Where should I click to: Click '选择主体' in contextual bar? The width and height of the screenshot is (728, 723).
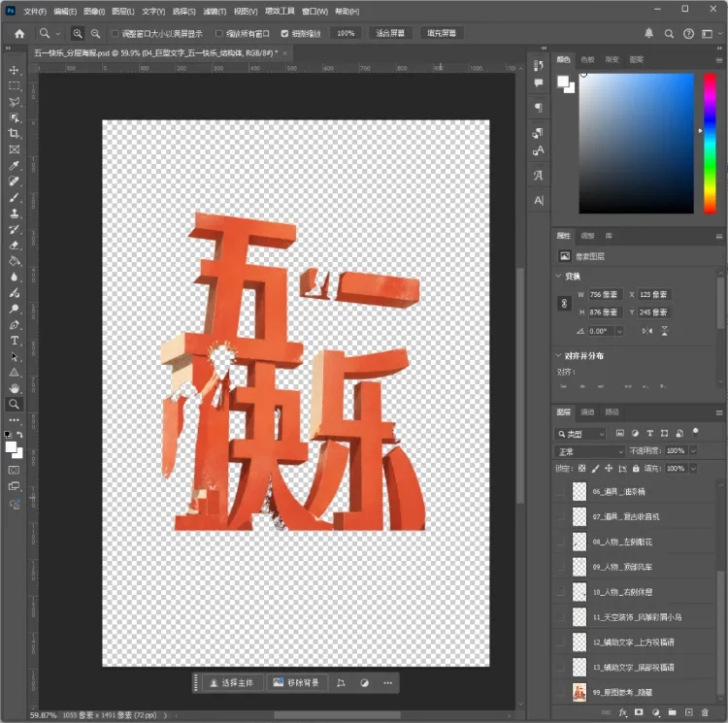233,682
